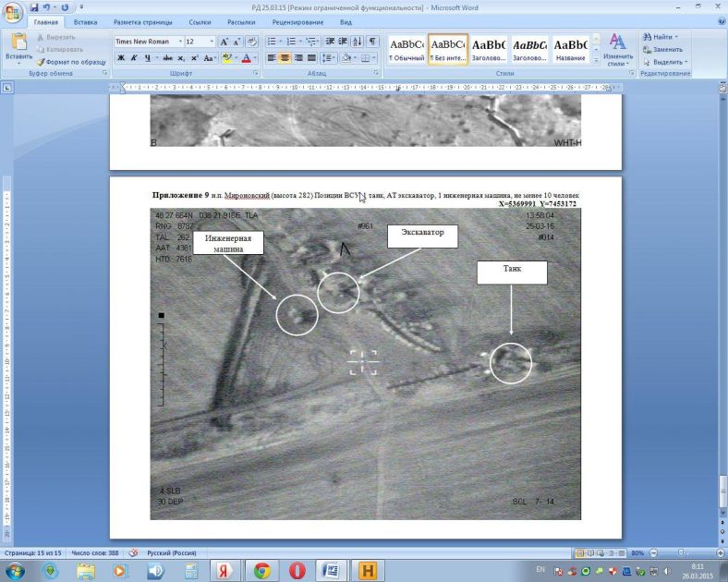Open Google Chrome from the taskbar
The width and height of the screenshot is (728, 582).
point(261,570)
